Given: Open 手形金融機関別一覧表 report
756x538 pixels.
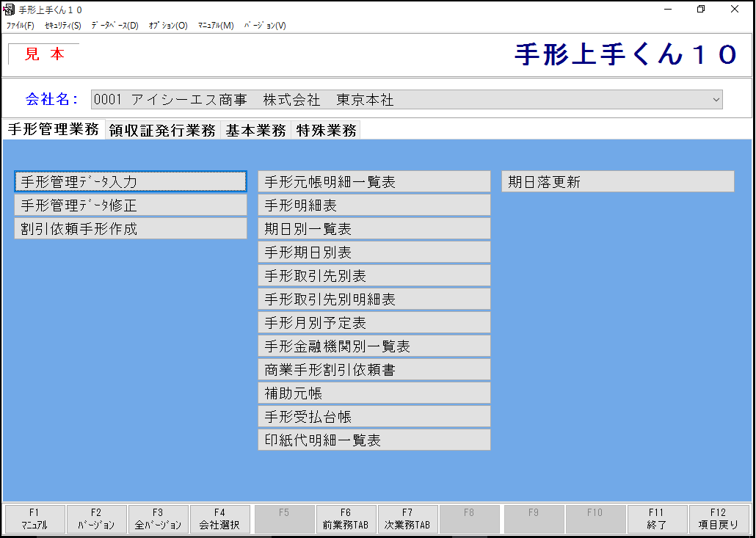Looking at the screenshot, I should (374, 346).
